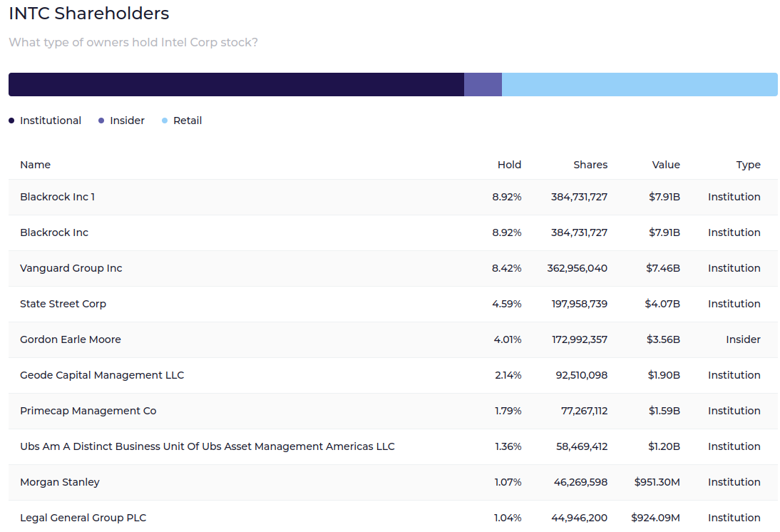Open the Blackrock Inc 1 shareholder name

click(57, 197)
